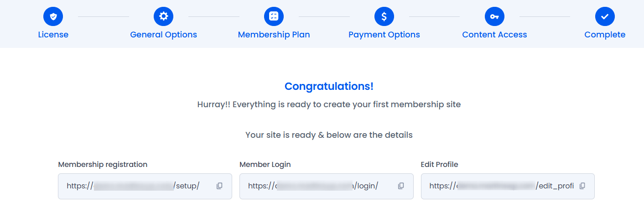Screen dimensions: 644x208
Task: Click the Membership registration field label
Action: pyautogui.click(x=103, y=164)
